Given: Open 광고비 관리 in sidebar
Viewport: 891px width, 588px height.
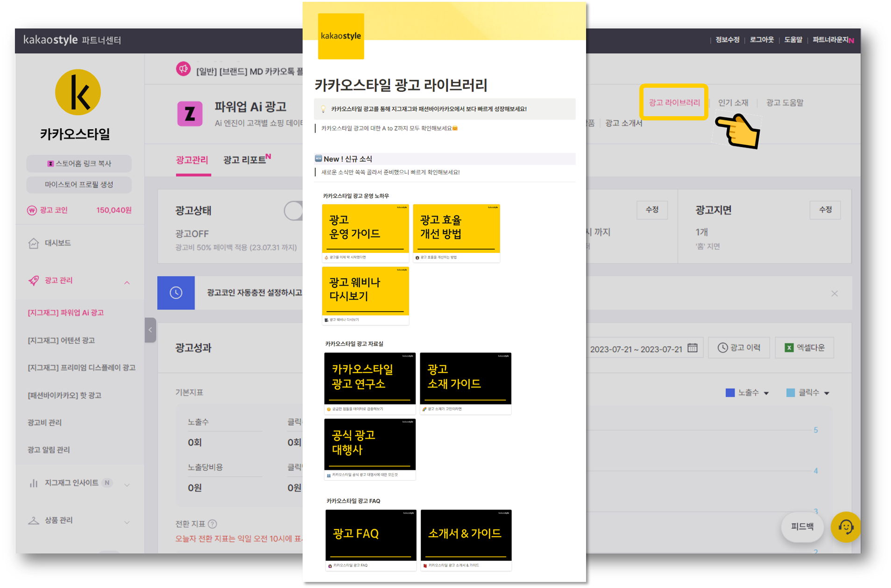Looking at the screenshot, I should pos(44,423).
